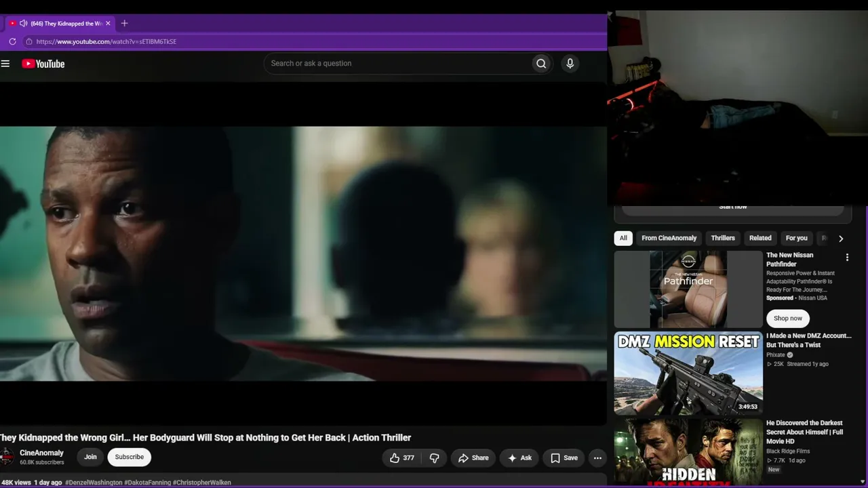Filter by From CineAnomaly chip
The width and height of the screenshot is (868, 488).
tap(669, 239)
